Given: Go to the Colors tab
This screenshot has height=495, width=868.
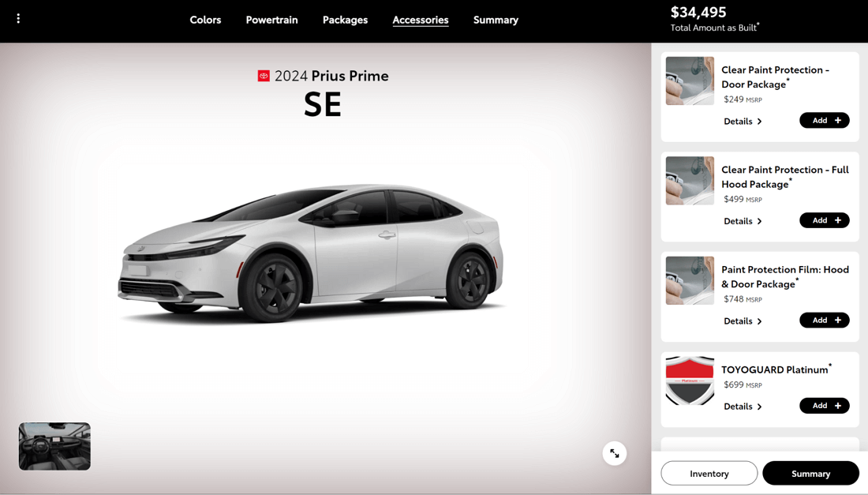Looking at the screenshot, I should (205, 20).
